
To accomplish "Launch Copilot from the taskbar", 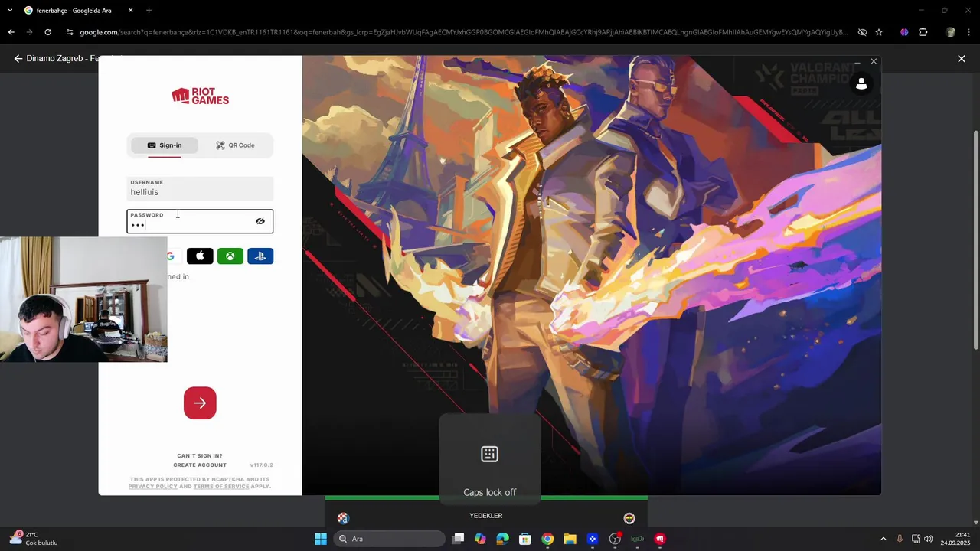I will (480, 539).
